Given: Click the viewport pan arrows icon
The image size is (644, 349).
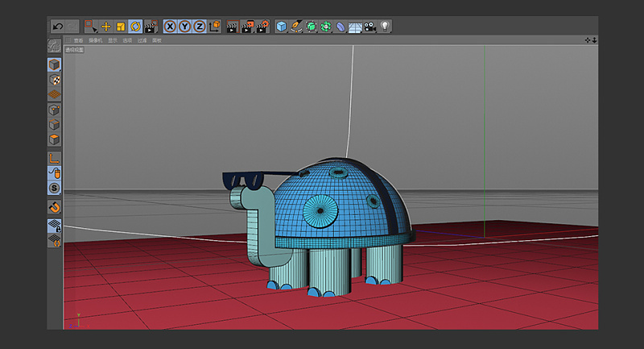Looking at the screenshot, I should click(587, 39).
